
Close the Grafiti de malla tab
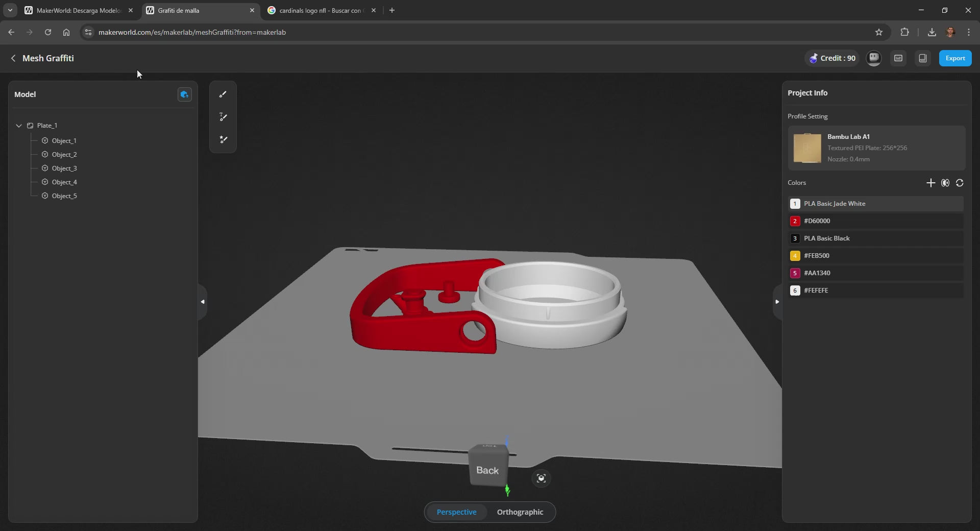click(x=252, y=10)
